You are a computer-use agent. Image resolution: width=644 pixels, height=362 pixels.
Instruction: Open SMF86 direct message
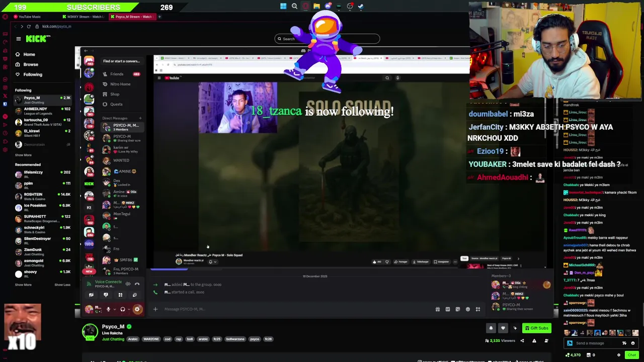tap(121, 260)
